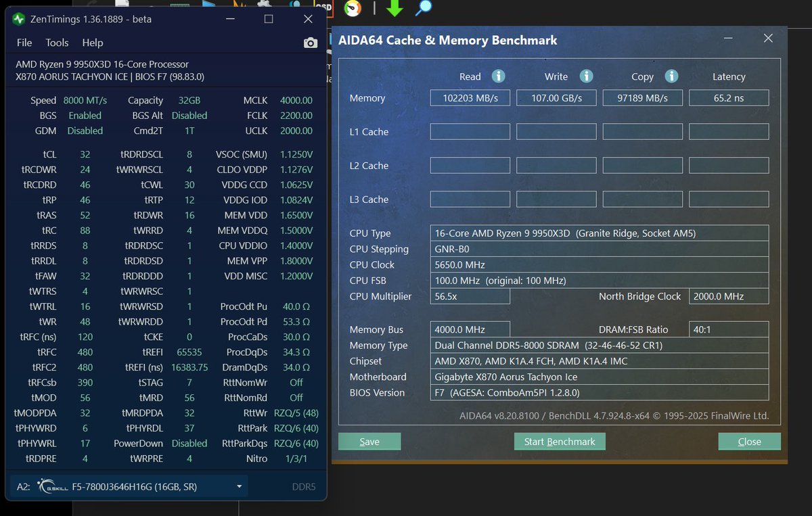The image size is (812, 516).
Task: Open the memory module A2 dropdown
Action: pos(128,486)
